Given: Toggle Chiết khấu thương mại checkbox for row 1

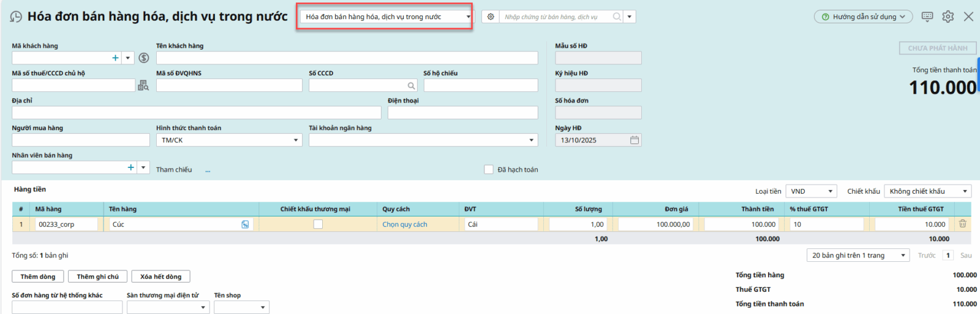Looking at the screenshot, I should [318, 224].
